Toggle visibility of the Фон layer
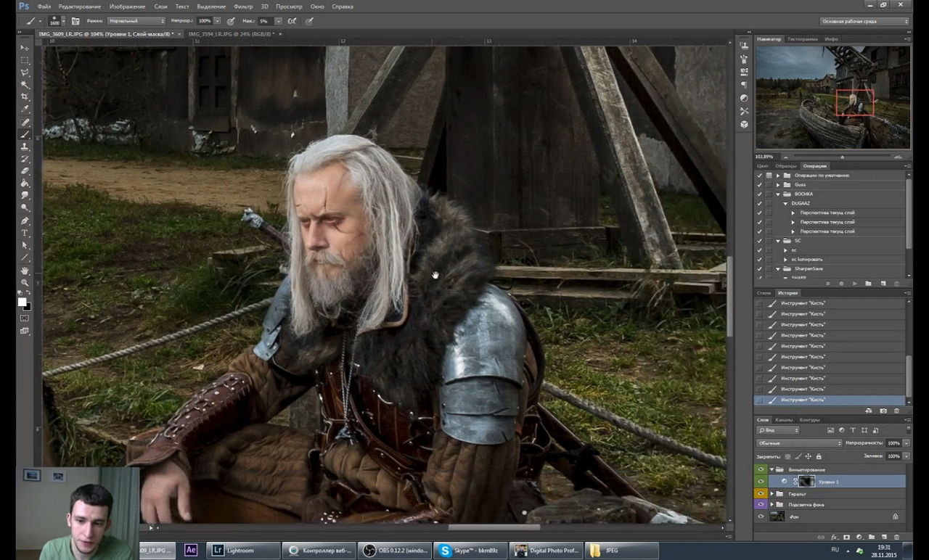Viewport: 929px width, 560px height. pyautogui.click(x=761, y=516)
